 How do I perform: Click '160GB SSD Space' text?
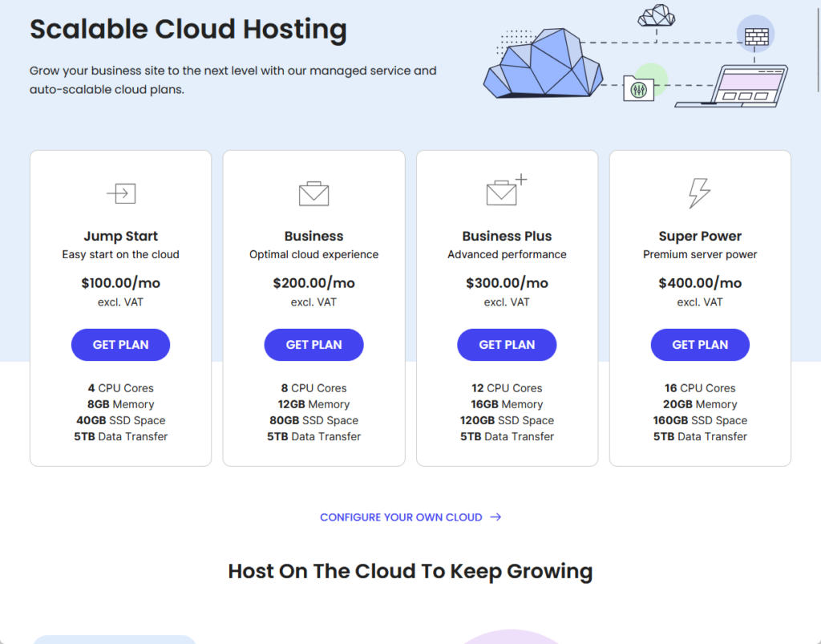click(700, 420)
